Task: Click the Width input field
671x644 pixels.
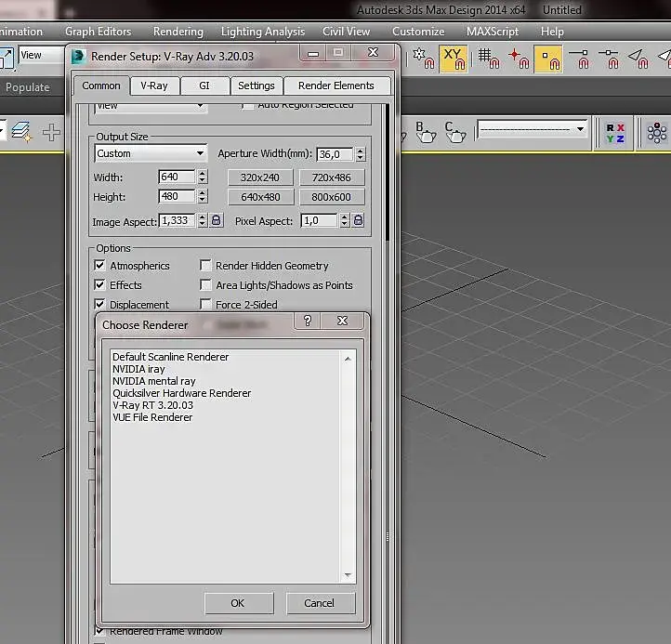Action: (x=177, y=177)
